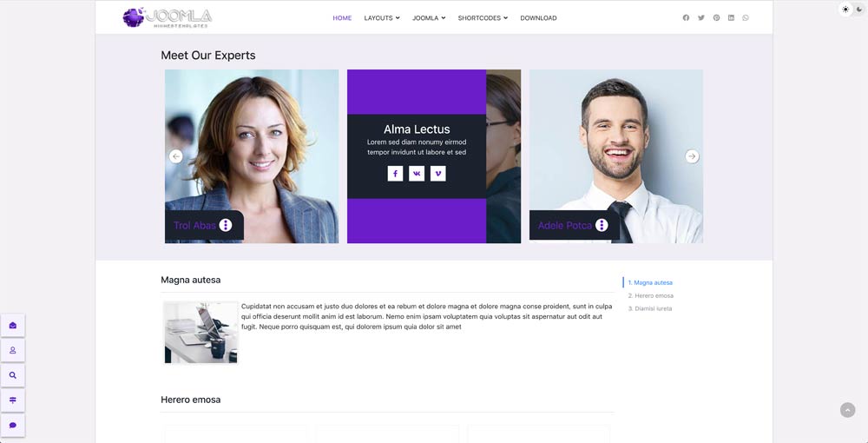Click the laptop desk article thumbnail
868x443 pixels.
(x=201, y=332)
